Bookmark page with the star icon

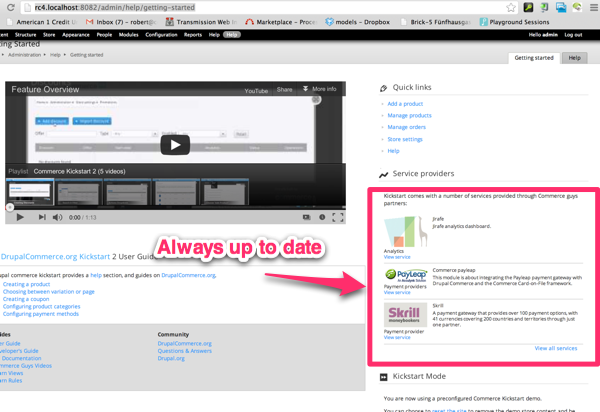(511, 7)
